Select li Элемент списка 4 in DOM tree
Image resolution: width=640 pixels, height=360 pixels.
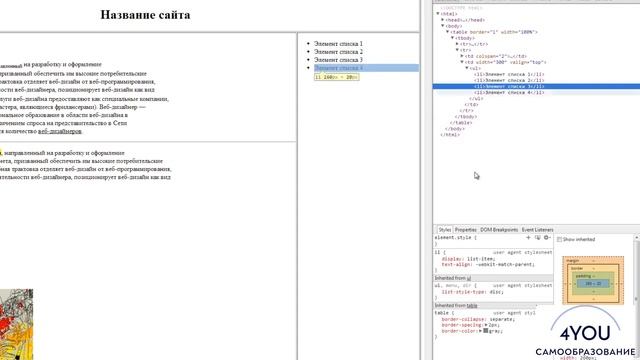[509, 93]
